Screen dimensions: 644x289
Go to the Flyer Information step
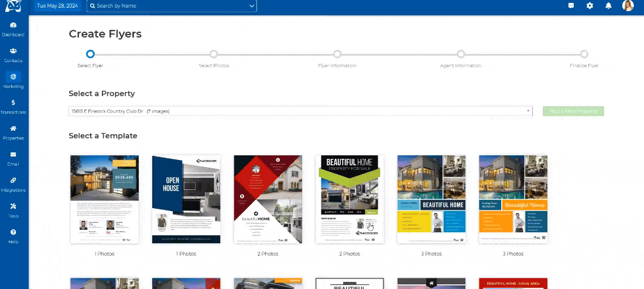(x=337, y=54)
